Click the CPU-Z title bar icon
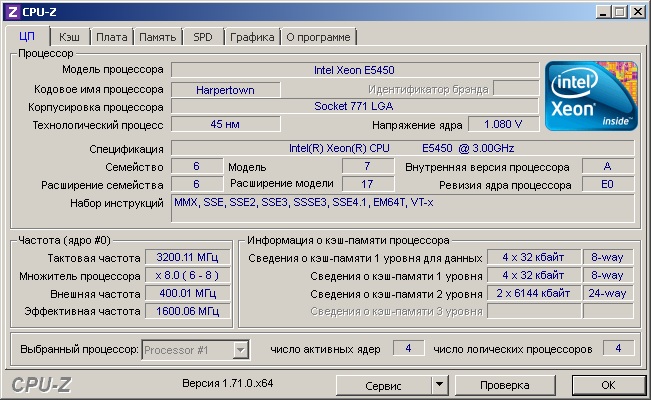The height and width of the screenshot is (400, 651). click(12, 12)
